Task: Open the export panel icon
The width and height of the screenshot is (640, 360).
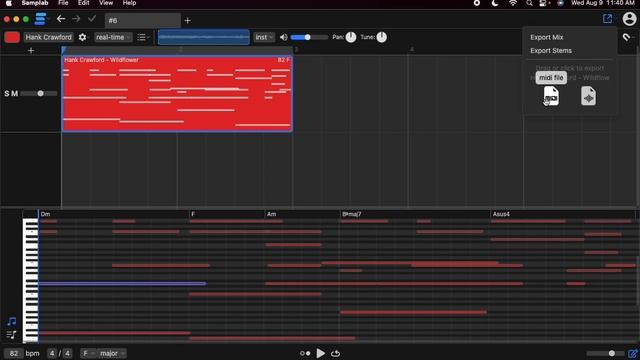Action: click(607, 18)
